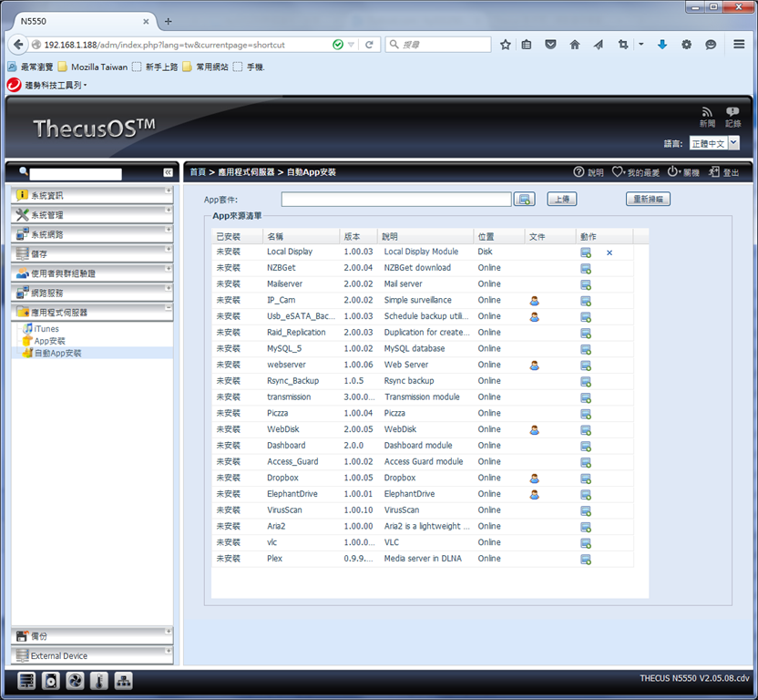Click 首頁 breadcrumb link
This screenshot has width=758, height=700.
[198, 172]
